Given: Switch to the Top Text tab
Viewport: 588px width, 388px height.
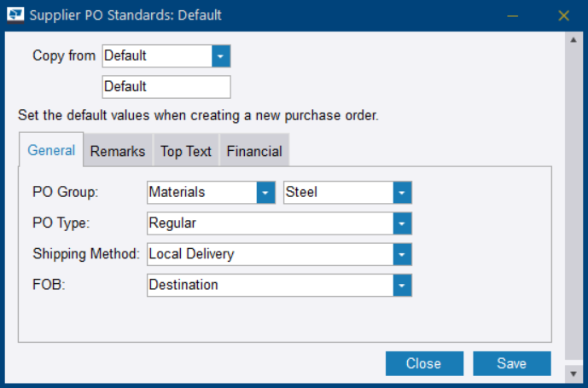Looking at the screenshot, I should click(x=186, y=151).
